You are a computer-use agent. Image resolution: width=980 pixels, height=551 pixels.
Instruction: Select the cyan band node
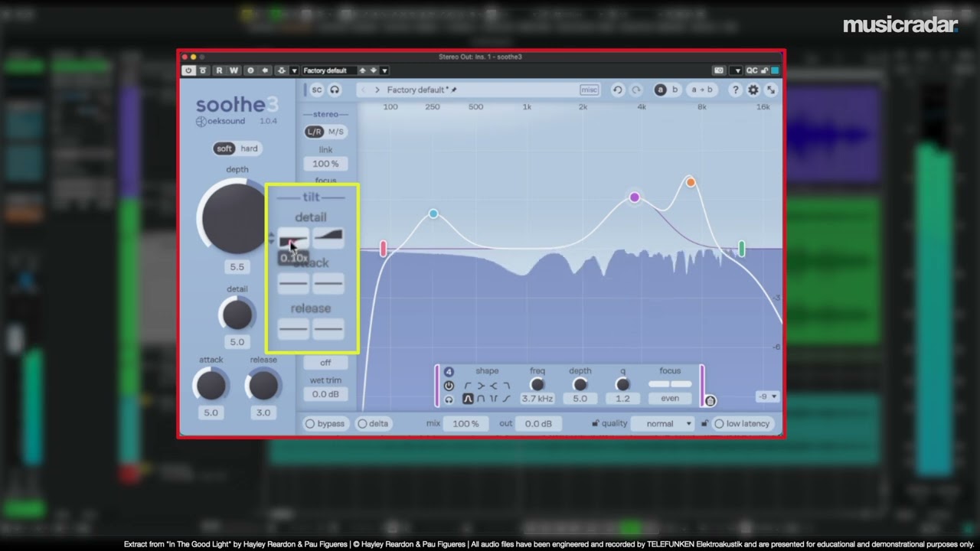433,214
